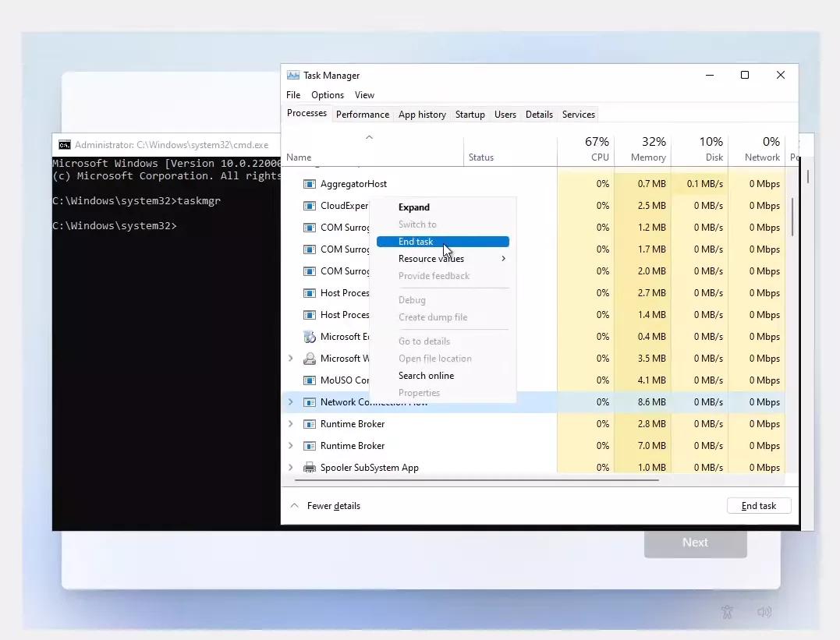Select End task in the context menu
Screen dimensions: 840x640
click(414, 241)
